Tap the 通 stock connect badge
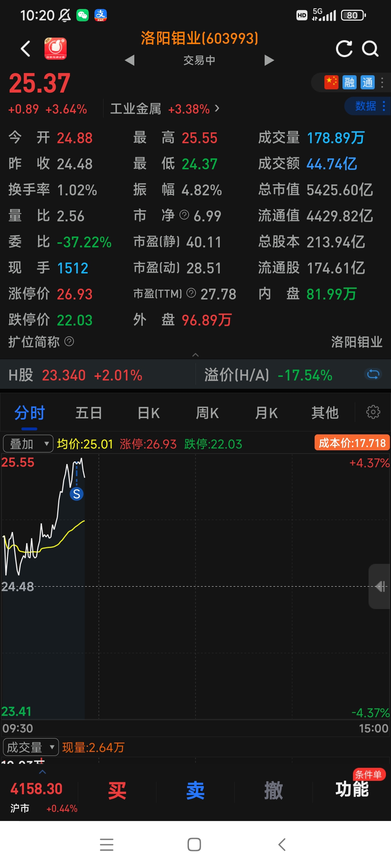The width and height of the screenshot is (391, 868). 367,82
